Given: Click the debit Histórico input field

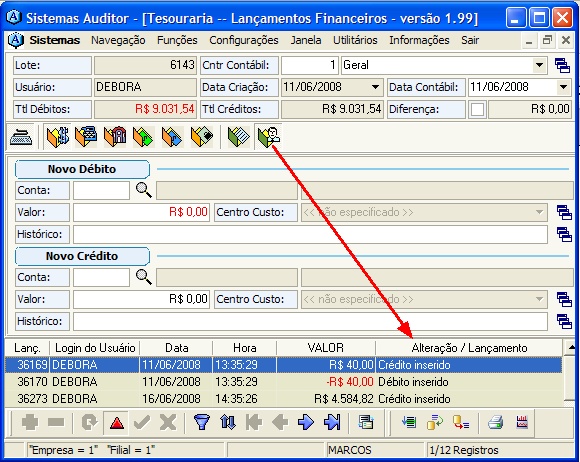Looking at the screenshot, I should click(x=310, y=234).
